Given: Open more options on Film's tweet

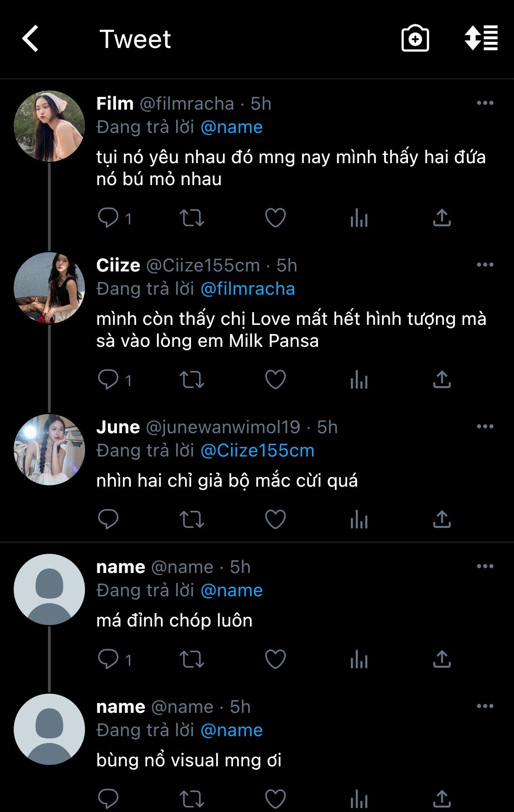Looking at the screenshot, I should (485, 103).
